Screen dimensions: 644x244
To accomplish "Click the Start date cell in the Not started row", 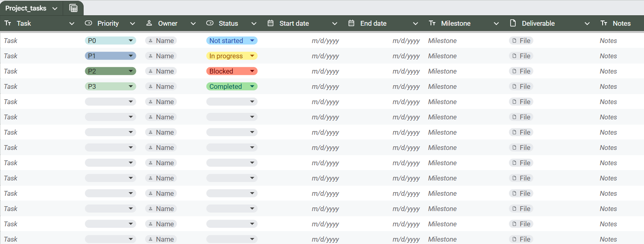I will click(304, 41).
